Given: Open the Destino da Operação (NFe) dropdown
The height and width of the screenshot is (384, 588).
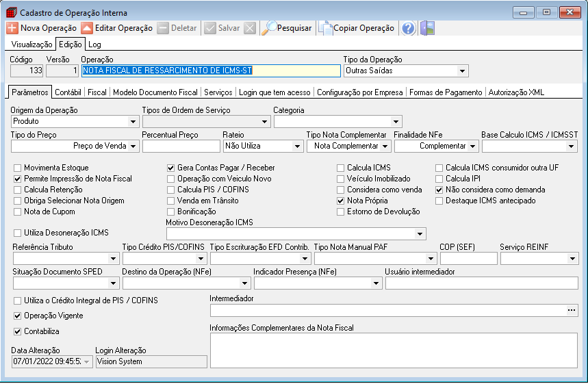Looking at the screenshot, I should coord(244,283).
